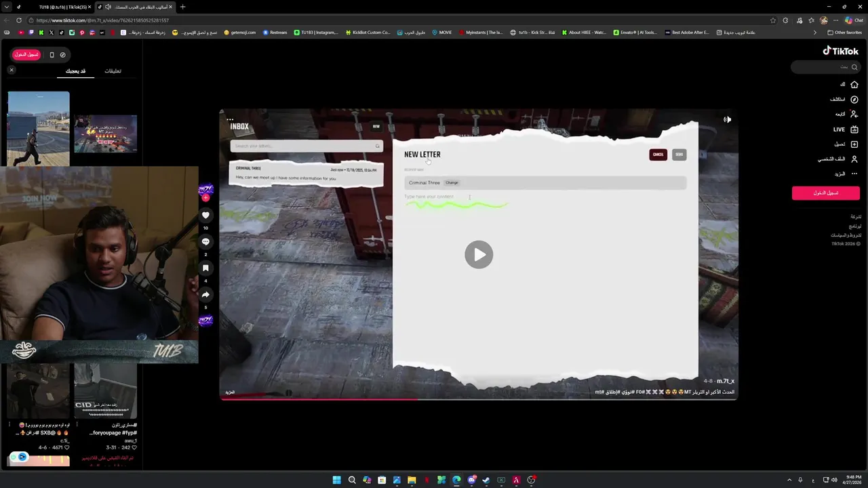The height and width of the screenshot is (488, 868).
Task: Click the compass icon beside the phone icon
Action: (x=62, y=55)
